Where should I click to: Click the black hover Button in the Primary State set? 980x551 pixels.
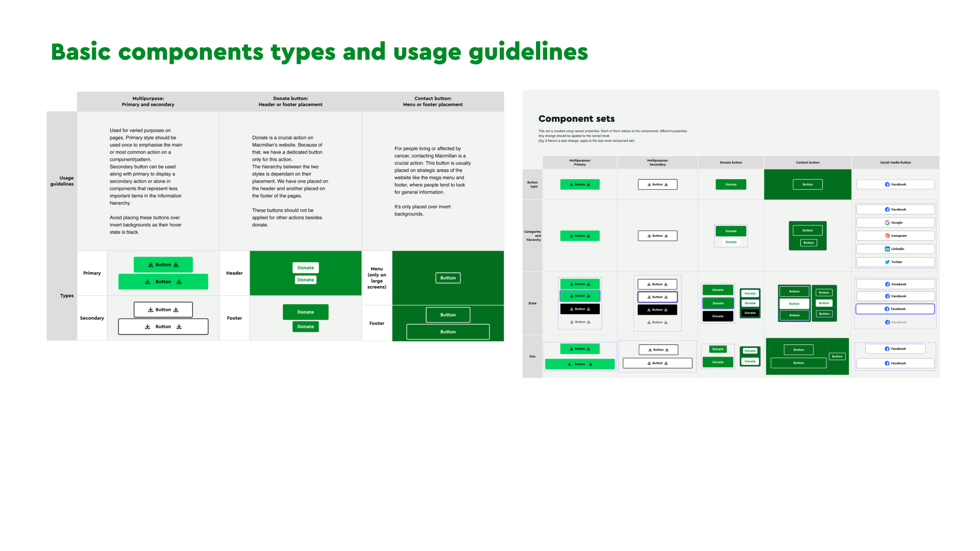click(x=580, y=309)
